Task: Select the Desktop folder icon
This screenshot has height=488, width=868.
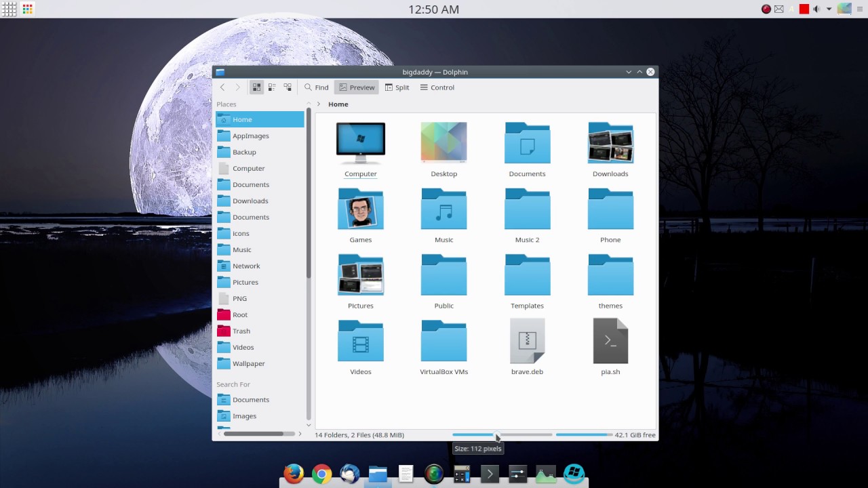Action: coord(444,143)
